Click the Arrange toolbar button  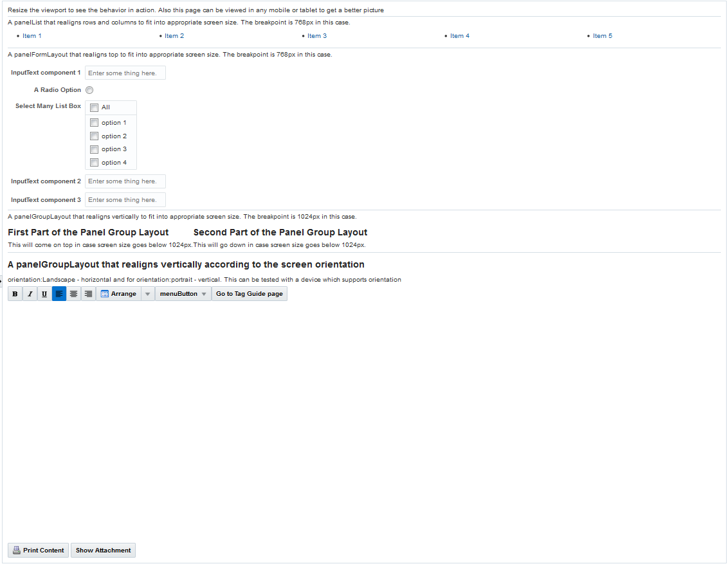pyautogui.click(x=118, y=294)
